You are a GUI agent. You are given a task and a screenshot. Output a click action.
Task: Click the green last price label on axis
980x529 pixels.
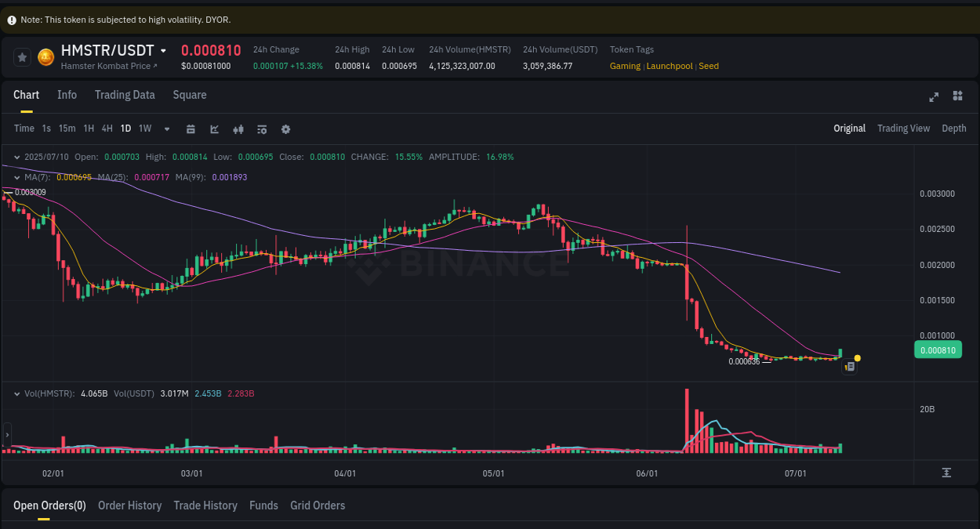click(x=938, y=350)
